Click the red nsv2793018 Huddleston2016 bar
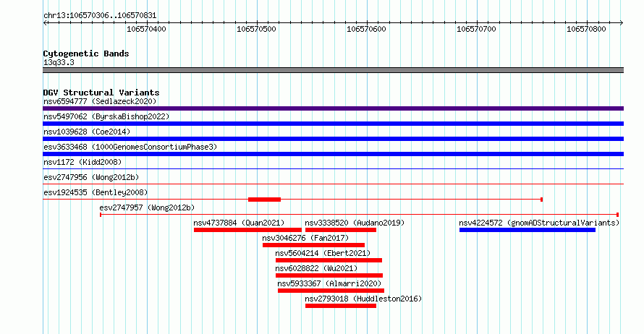The image size is (644, 334). click(341, 306)
